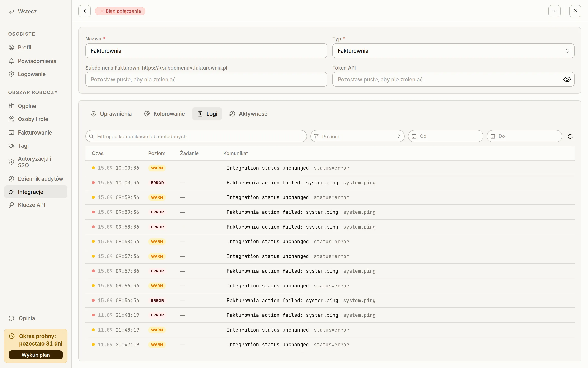Focus the Subdomena Fakturowni input field
The image size is (588, 368).
tap(206, 79)
